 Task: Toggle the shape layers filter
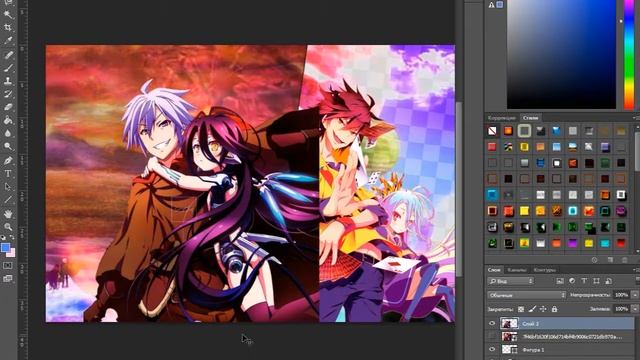[596, 281]
